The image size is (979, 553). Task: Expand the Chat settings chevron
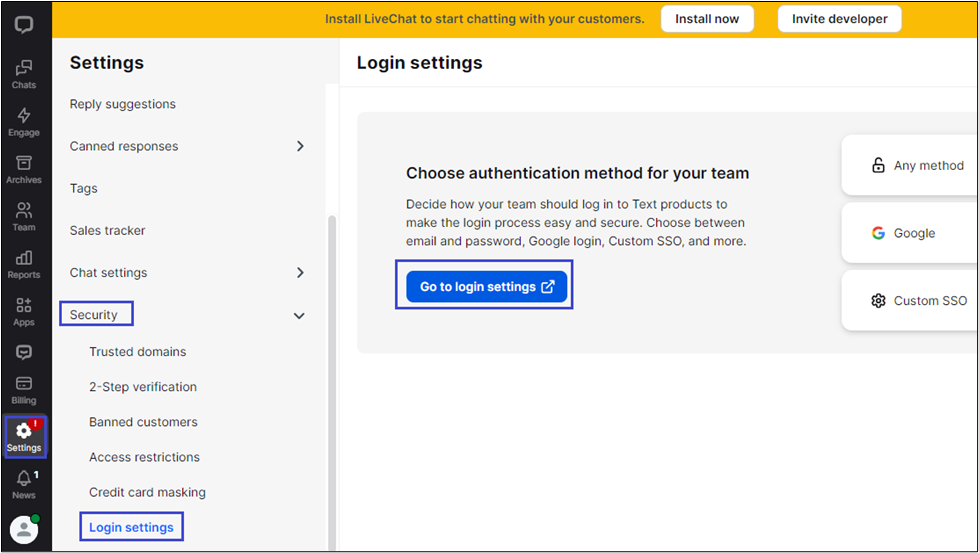click(x=300, y=273)
